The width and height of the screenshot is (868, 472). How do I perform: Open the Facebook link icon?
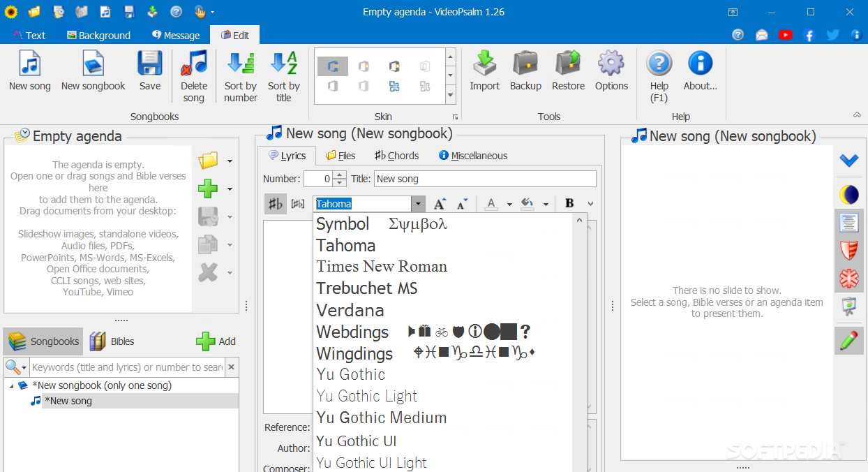809,35
